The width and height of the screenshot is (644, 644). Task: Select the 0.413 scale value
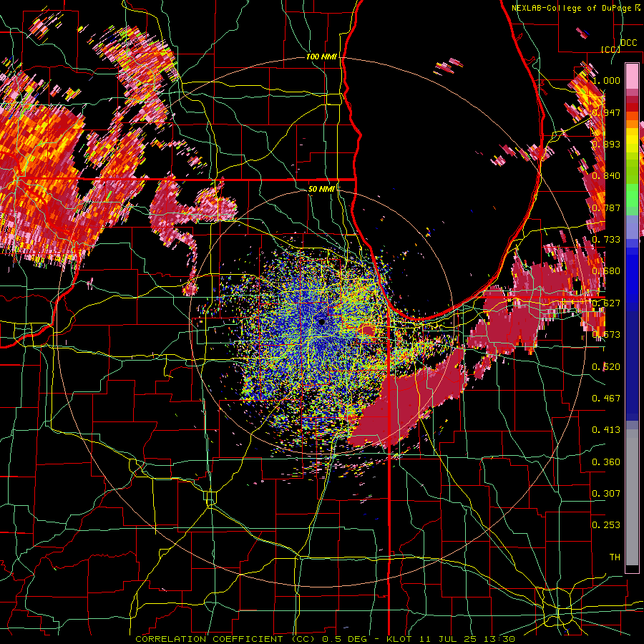pyautogui.click(x=606, y=430)
